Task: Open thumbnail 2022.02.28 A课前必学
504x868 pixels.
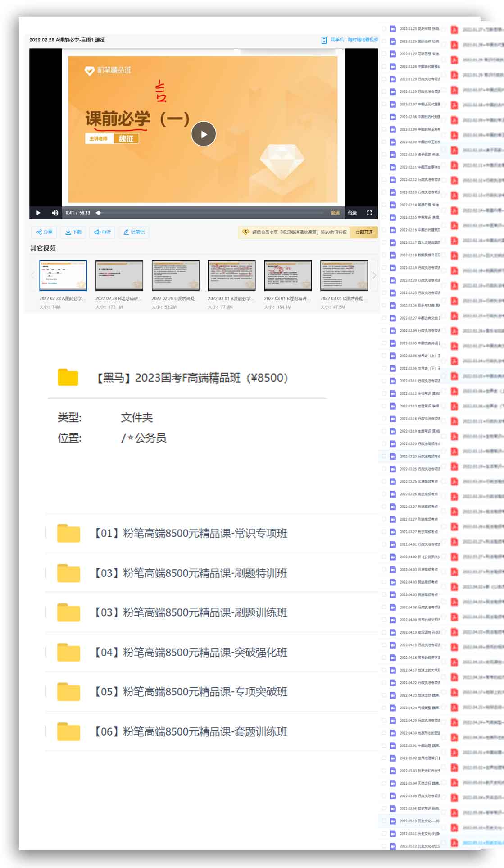Action: pyautogui.click(x=63, y=275)
